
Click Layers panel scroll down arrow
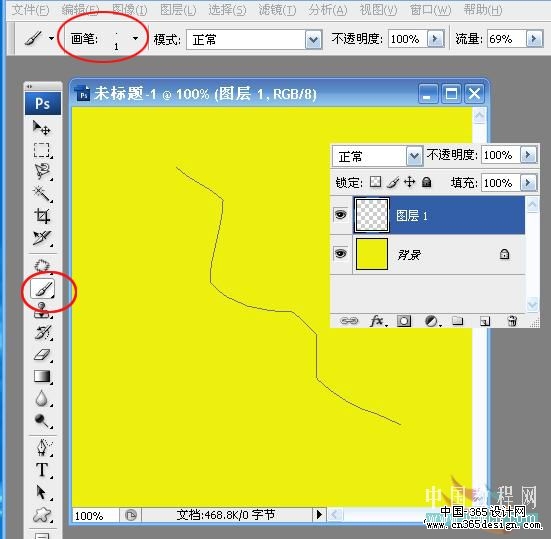(532, 304)
